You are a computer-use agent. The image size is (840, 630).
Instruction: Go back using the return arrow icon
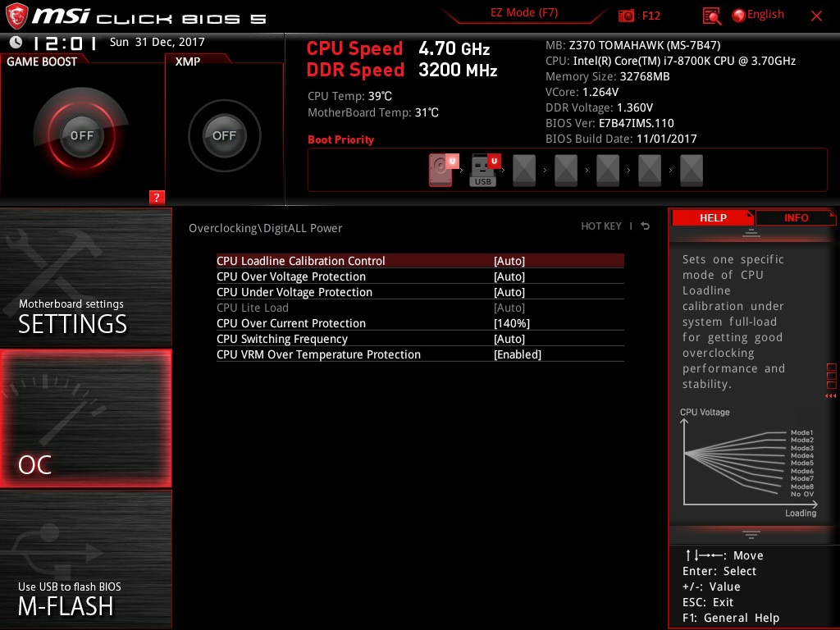pos(645,226)
